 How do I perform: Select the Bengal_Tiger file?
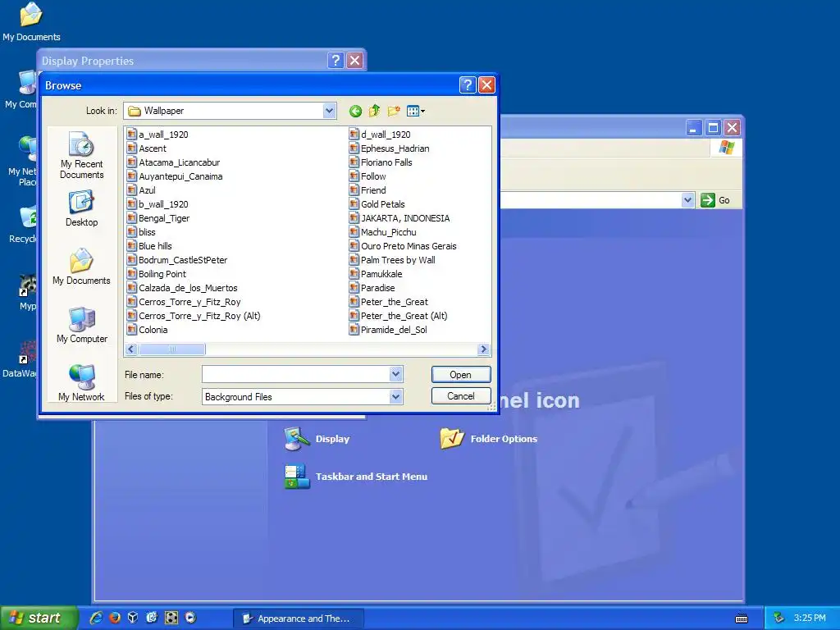[x=158, y=218]
